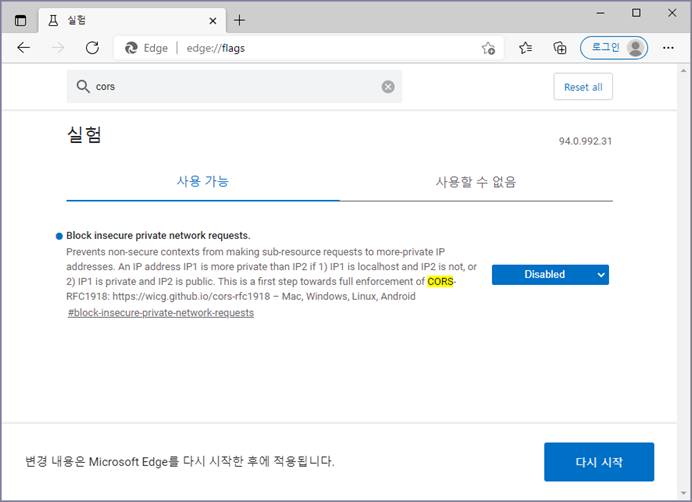Refresh the edge://flags page

tap(92, 48)
